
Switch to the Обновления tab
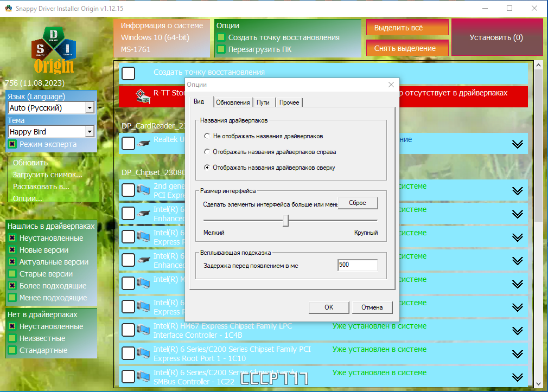click(233, 102)
